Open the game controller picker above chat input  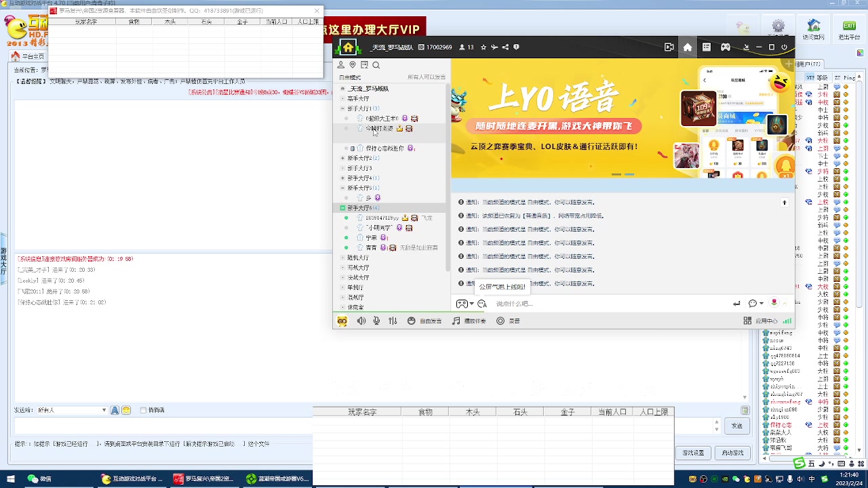pos(462,304)
